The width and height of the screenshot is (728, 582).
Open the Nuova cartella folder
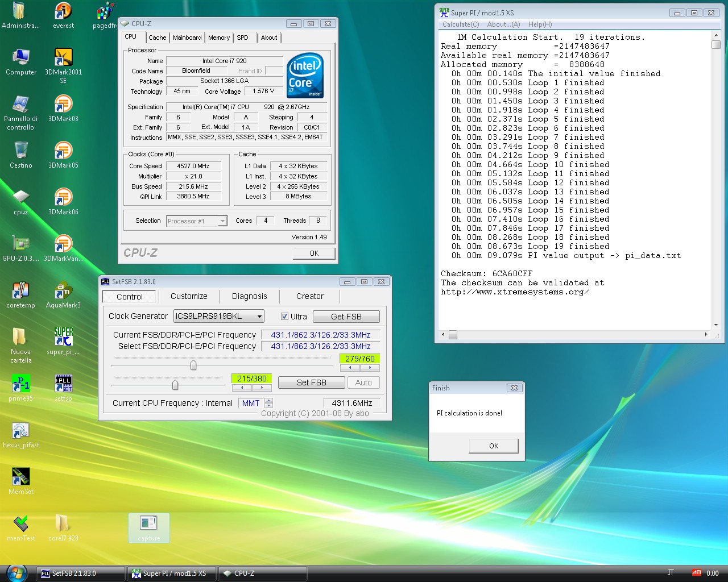pyautogui.click(x=20, y=346)
